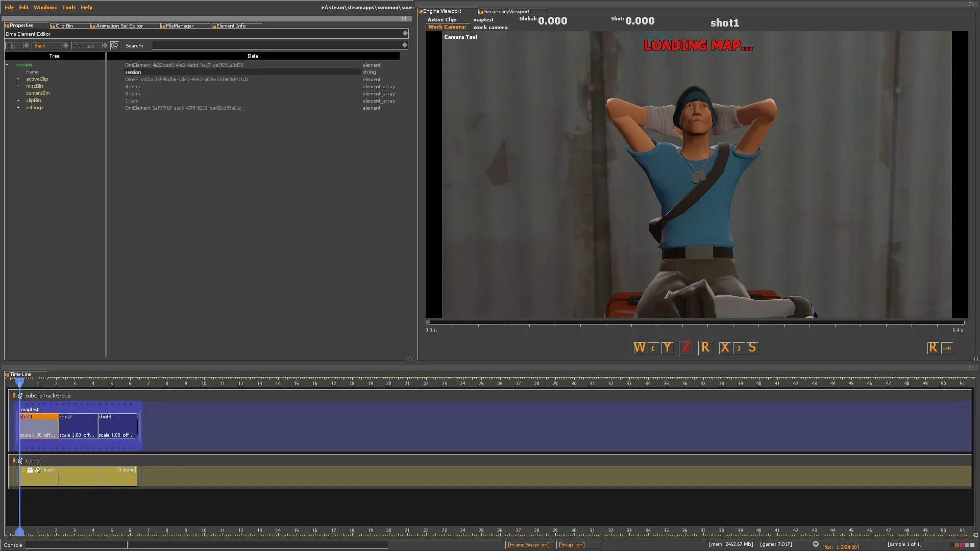Expand the miscBin tree node
This screenshot has height=551, width=980.
point(18,86)
